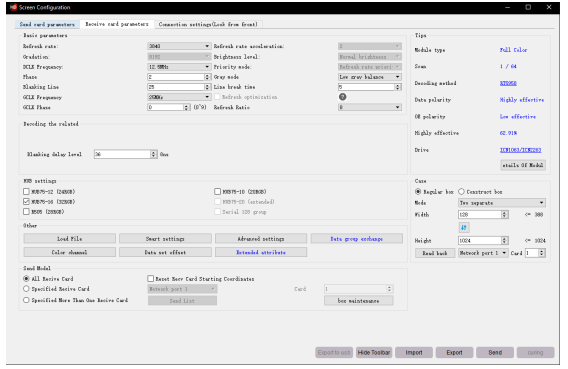Check Reset Recv Card Starting Coordinates
Viewport: 568px width, 369px height.
151,278
